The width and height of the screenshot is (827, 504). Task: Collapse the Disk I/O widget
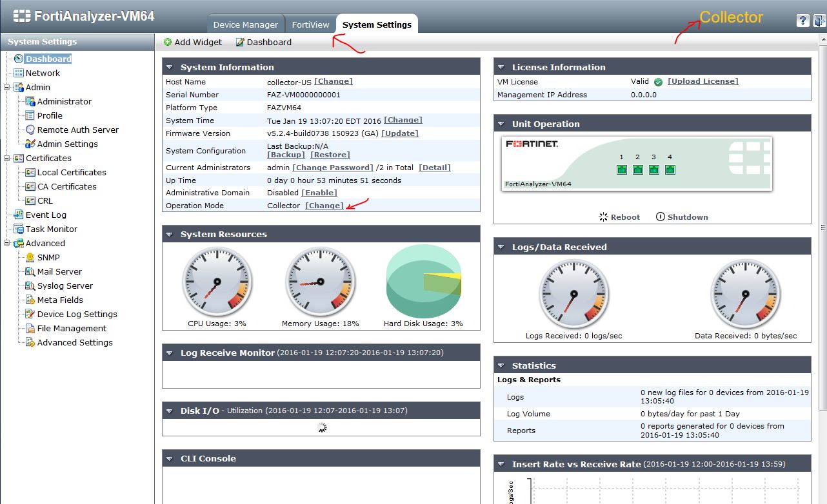click(170, 411)
